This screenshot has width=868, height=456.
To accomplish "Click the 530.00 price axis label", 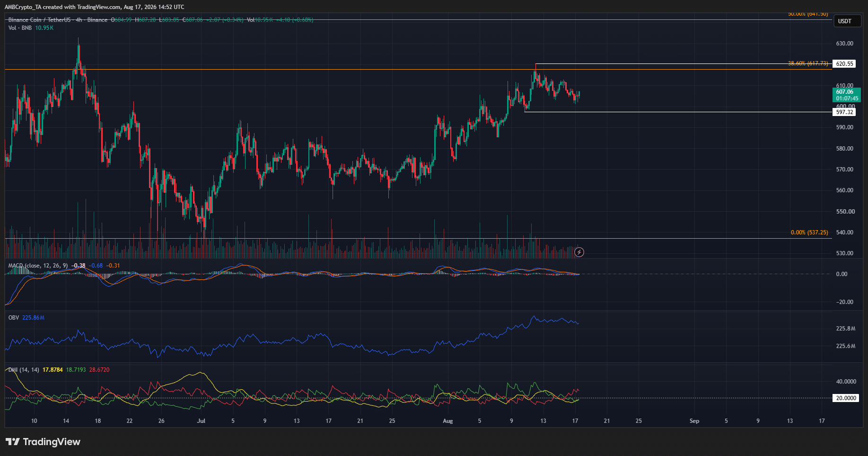I will [x=845, y=253].
